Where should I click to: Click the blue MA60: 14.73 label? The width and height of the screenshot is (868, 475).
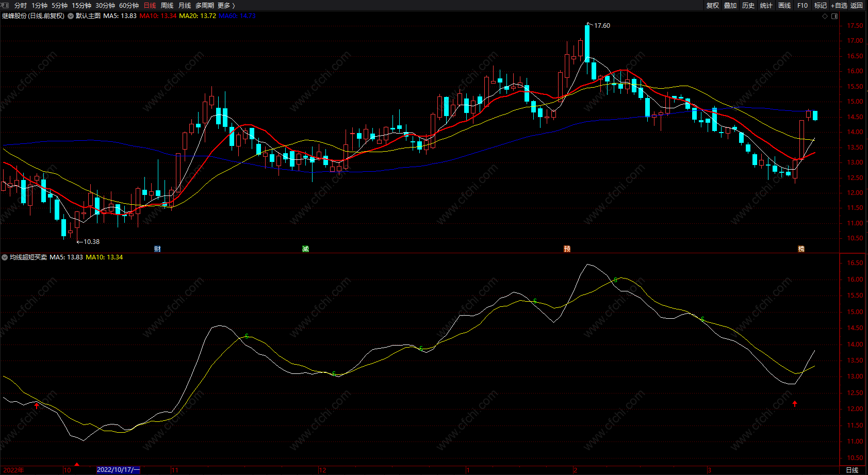237,16
